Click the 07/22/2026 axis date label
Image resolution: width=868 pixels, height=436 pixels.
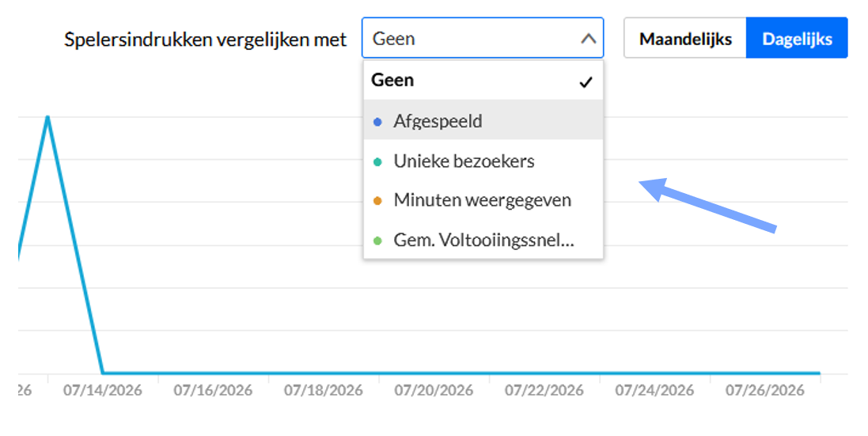544,391
